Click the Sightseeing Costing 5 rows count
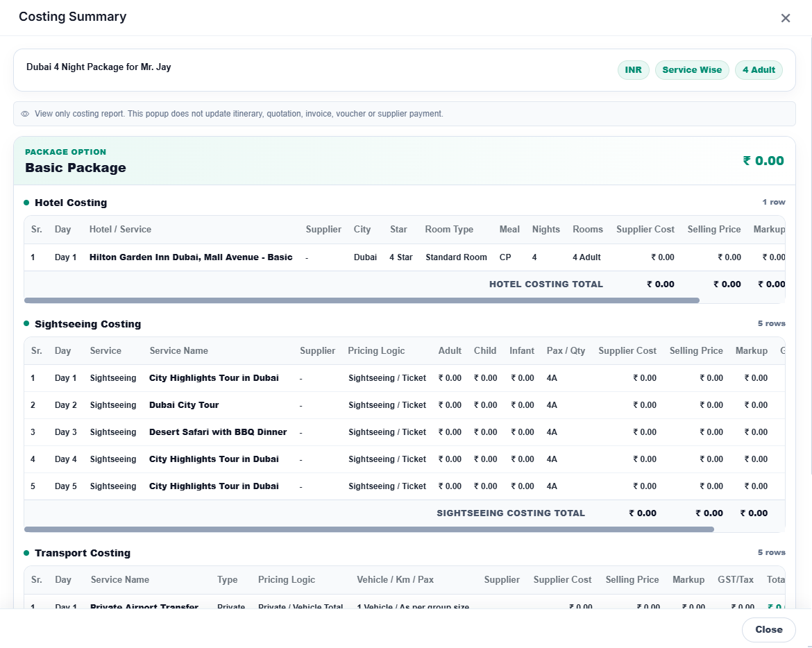The width and height of the screenshot is (812, 648). pos(771,323)
